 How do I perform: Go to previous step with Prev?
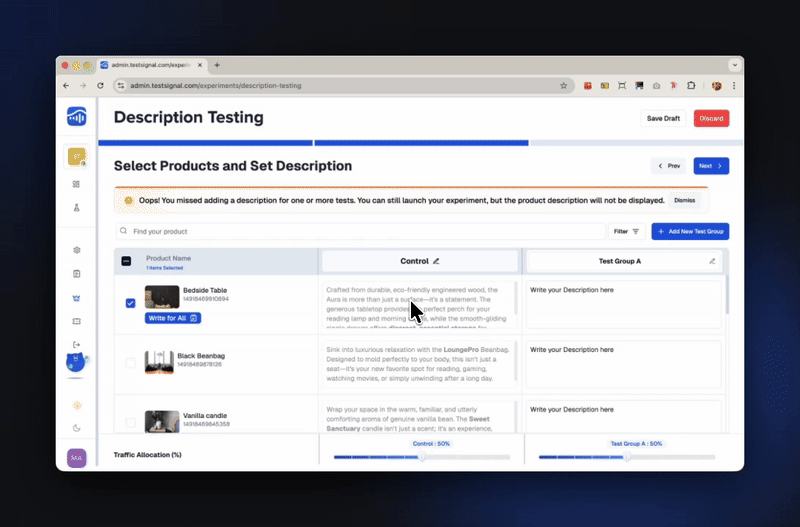coord(669,166)
